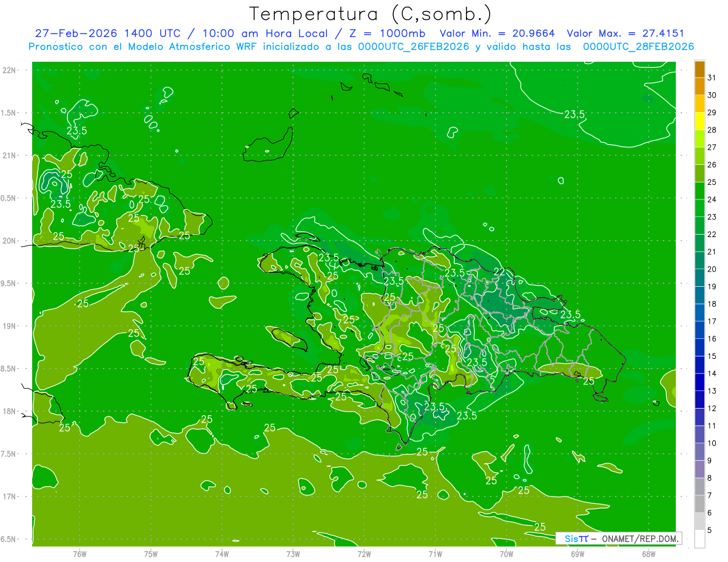Click the "21N" latitude axis label
This screenshot has height=562, width=728.
pos(8,155)
